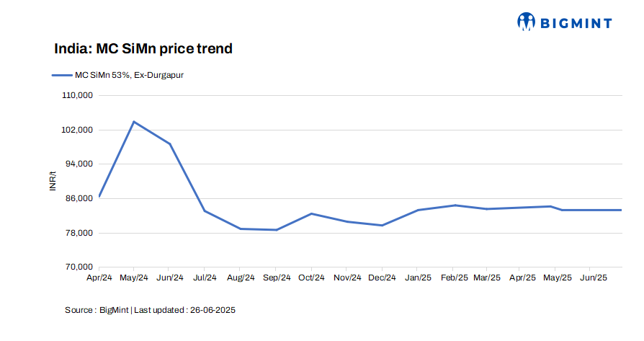Select the MC SiMn 53%, Ex-Durgapur legend label
The image size is (644, 341).
[129, 74]
